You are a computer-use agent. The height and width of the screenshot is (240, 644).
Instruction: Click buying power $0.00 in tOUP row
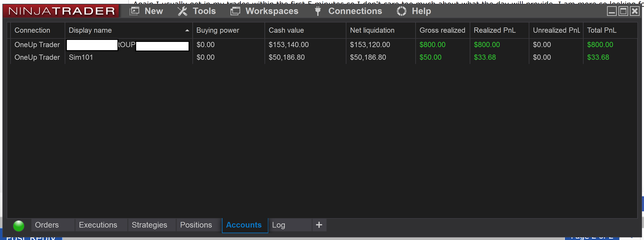(205, 45)
